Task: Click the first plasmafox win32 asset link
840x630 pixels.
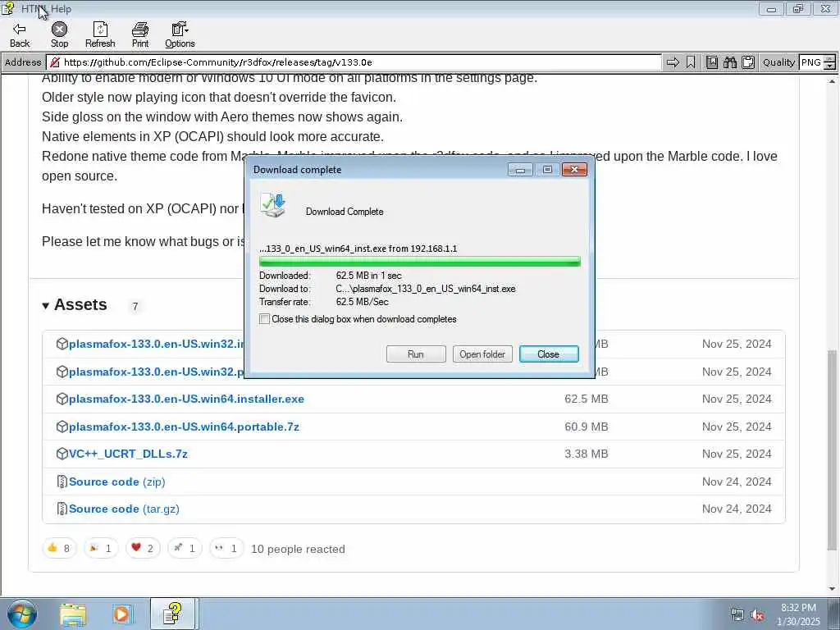Action: click(x=157, y=344)
